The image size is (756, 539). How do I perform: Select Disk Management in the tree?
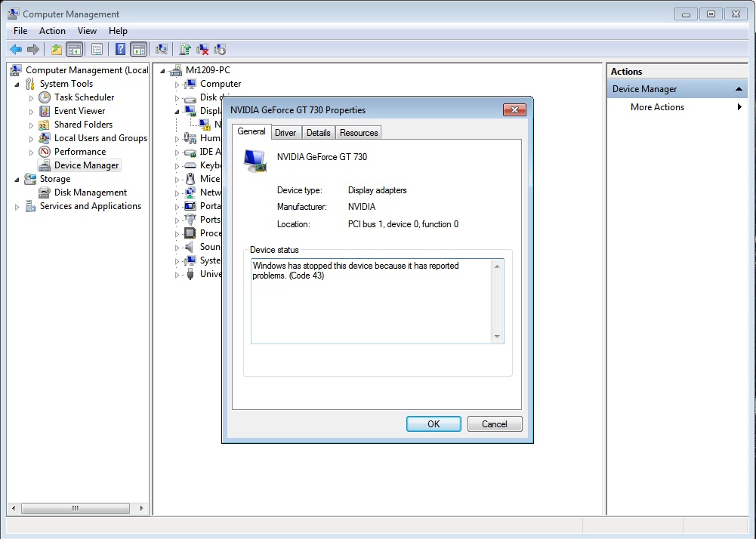pyautogui.click(x=90, y=192)
